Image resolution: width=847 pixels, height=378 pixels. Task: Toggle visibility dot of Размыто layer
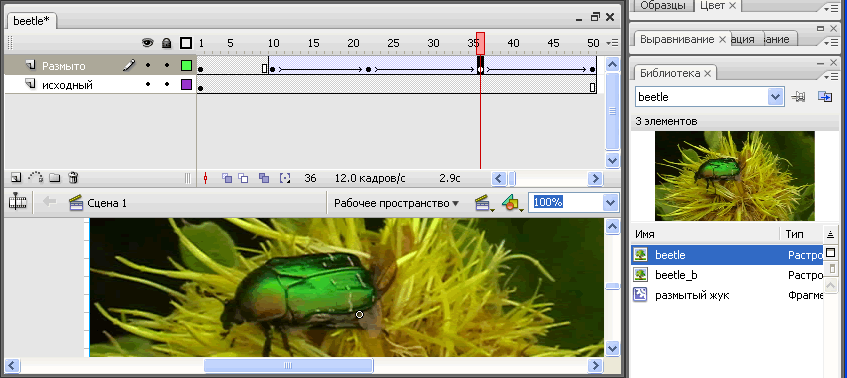[x=148, y=66]
